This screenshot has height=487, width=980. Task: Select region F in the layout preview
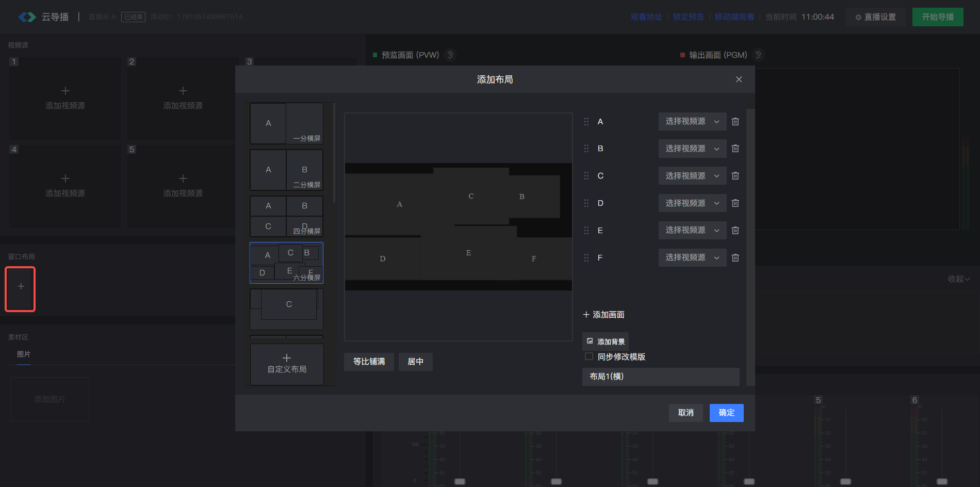(534, 258)
